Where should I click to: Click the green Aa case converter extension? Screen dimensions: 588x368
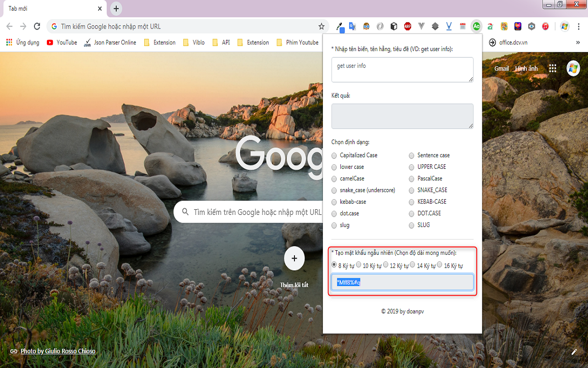click(476, 27)
